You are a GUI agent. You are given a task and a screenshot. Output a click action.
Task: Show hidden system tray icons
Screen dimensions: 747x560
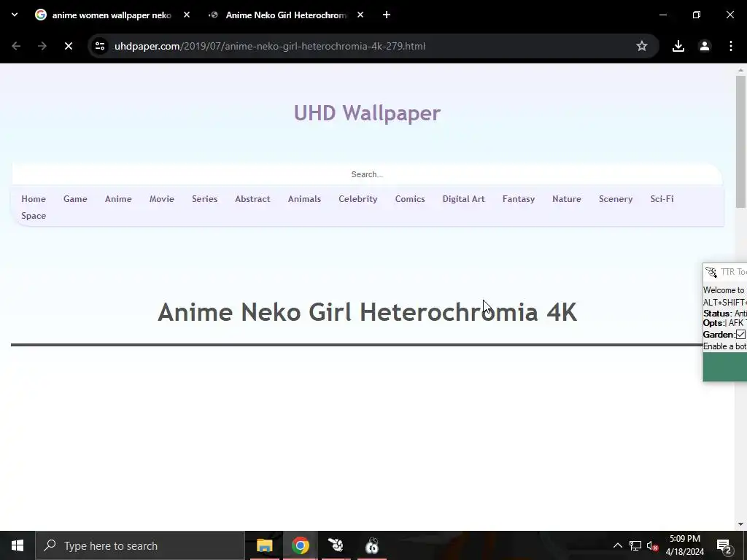click(x=617, y=545)
